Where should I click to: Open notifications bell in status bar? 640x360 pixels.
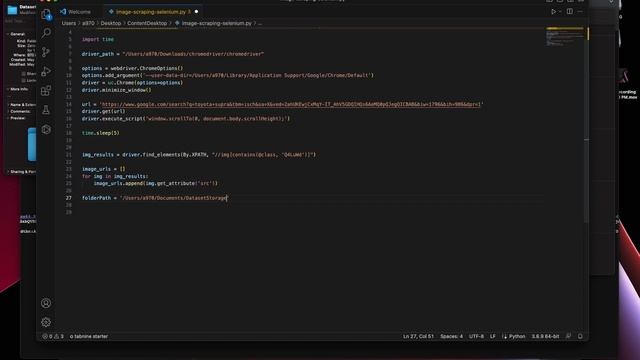click(x=580, y=336)
